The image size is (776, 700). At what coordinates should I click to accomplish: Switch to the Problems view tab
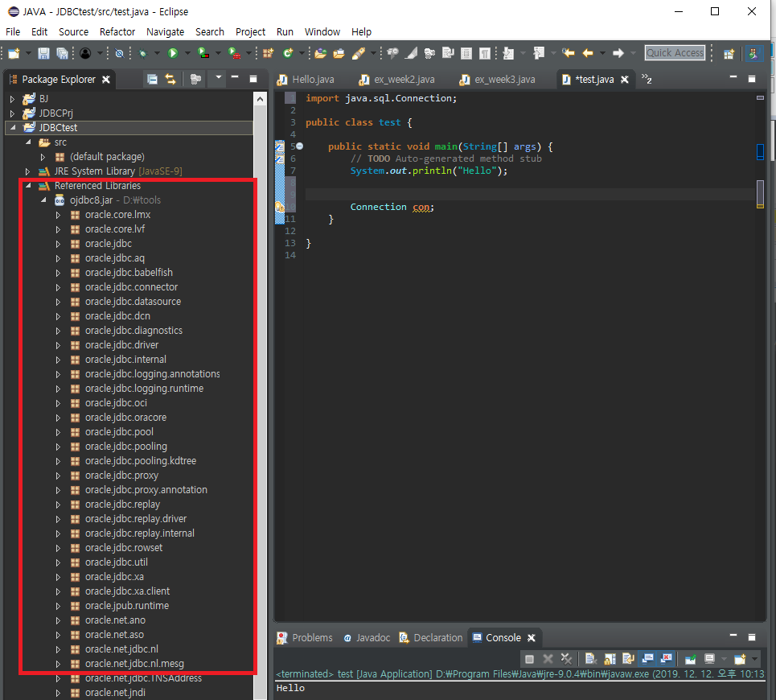pyautogui.click(x=305, y=637)
